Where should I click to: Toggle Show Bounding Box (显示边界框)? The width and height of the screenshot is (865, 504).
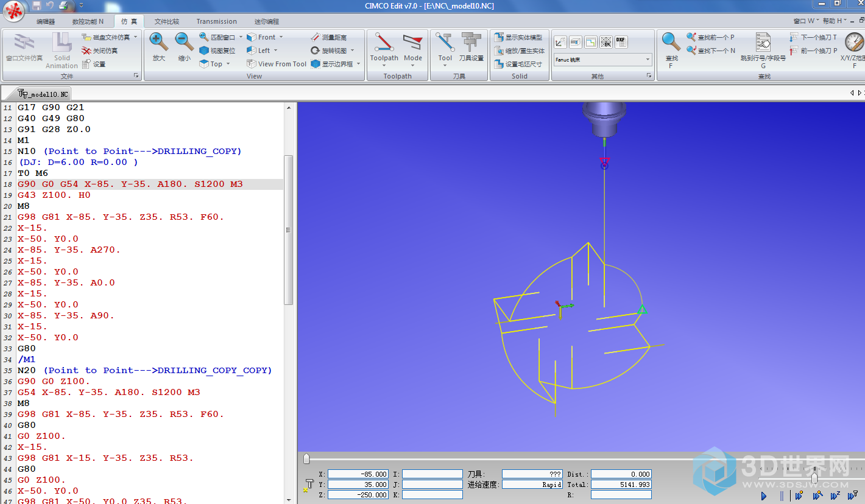(x=331, y=64)
